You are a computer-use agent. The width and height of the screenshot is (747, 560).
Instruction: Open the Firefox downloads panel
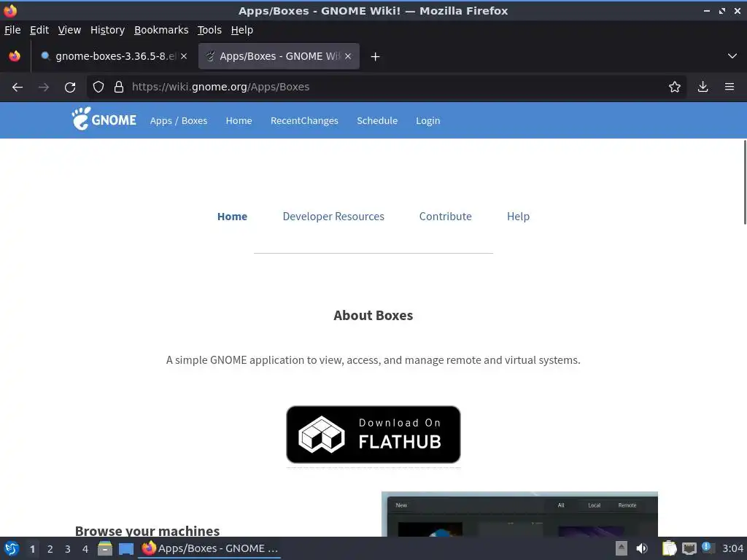[703, 87]
